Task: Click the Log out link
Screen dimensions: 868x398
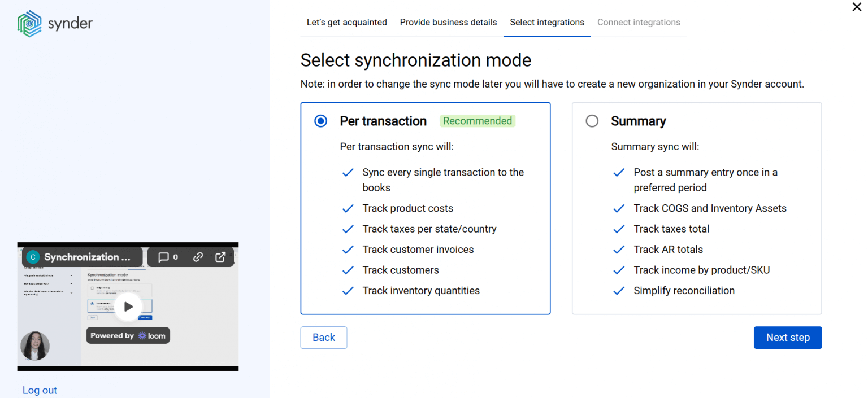Action: point(39,390)
